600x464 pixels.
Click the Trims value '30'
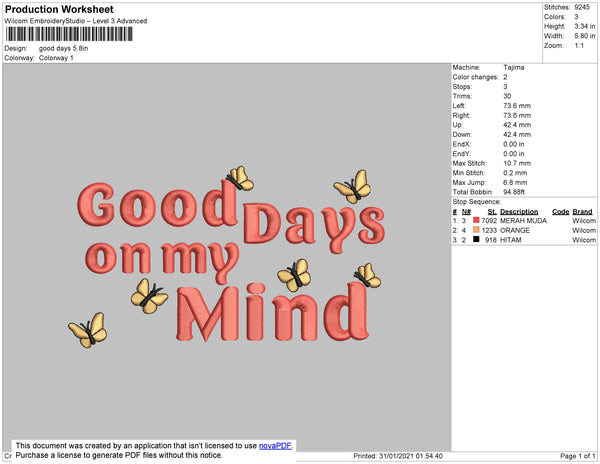coord(507,96)
